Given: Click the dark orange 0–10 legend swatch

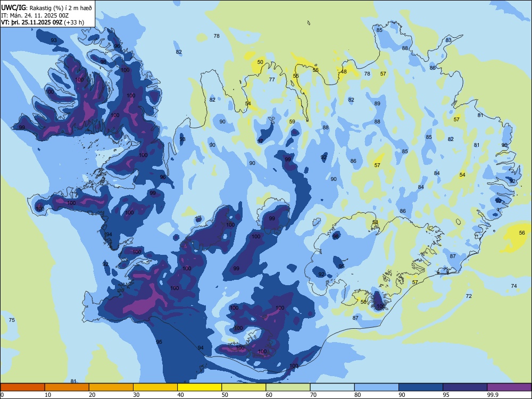Looking at the screenshot, I should (22, 387).
